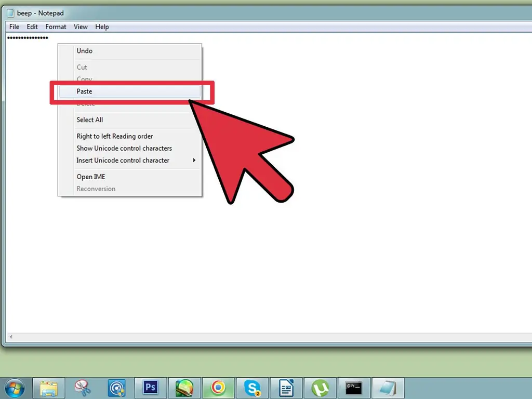Viewport: 532px width, 399px height.
Task: Open the shield-badged gauge app in taskbar
Action: 116,388
